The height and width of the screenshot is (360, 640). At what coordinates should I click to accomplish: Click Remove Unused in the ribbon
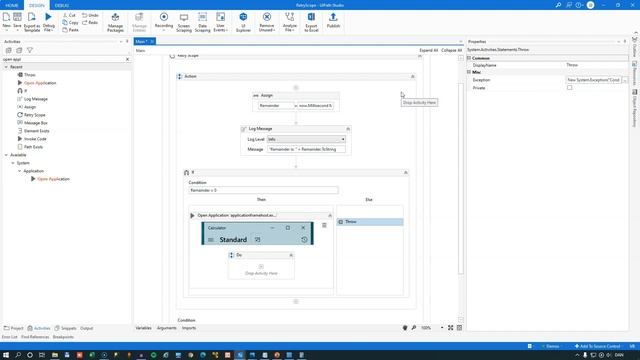tap(267, 22)
